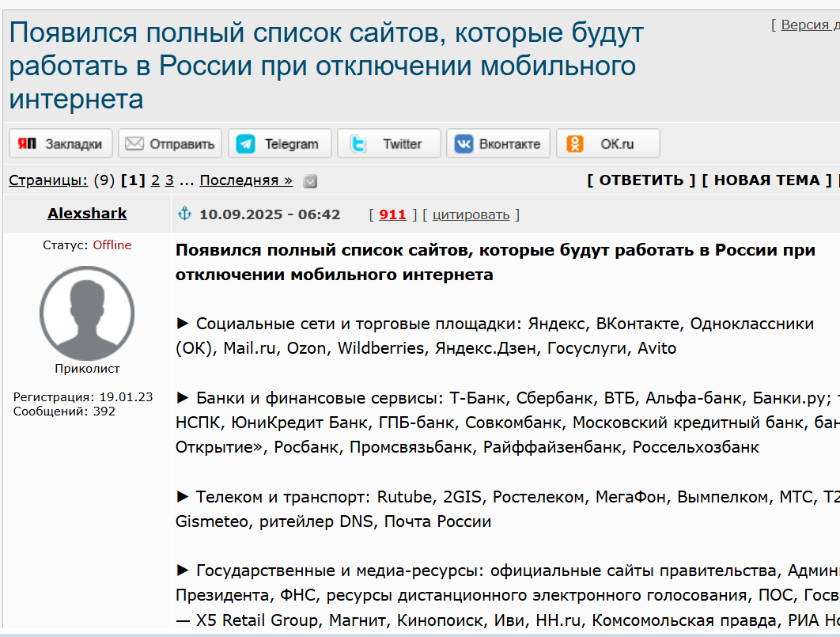
Task: Click the post date 10.09.2025 - 06:42
Action: 270,214
